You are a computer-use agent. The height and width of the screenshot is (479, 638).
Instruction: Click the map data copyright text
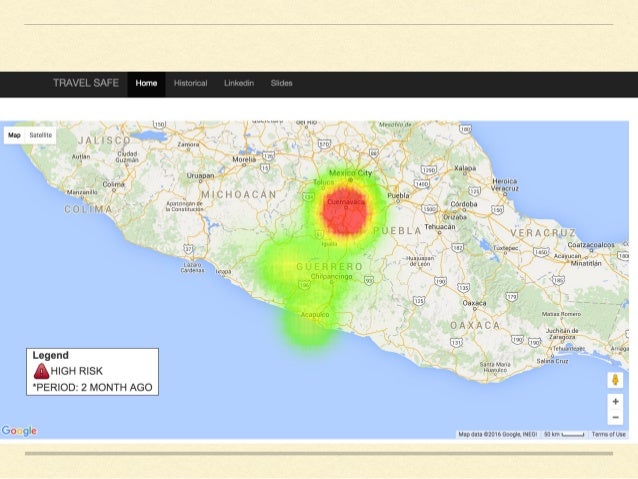(498, 434)
